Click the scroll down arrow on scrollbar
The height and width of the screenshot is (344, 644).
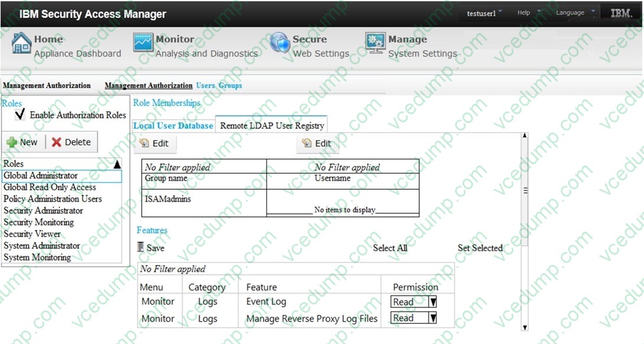[x=524, y=327]
